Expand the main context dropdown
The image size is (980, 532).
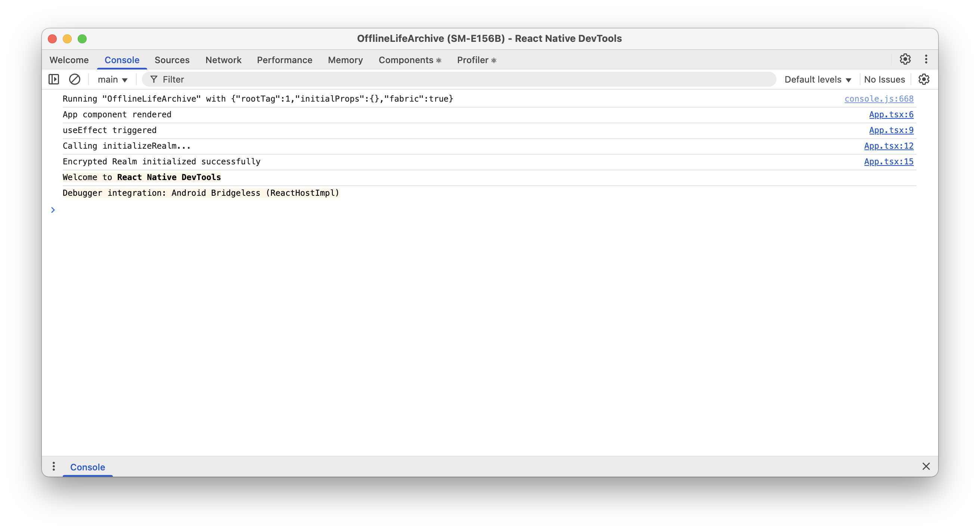tap(113, 80)
